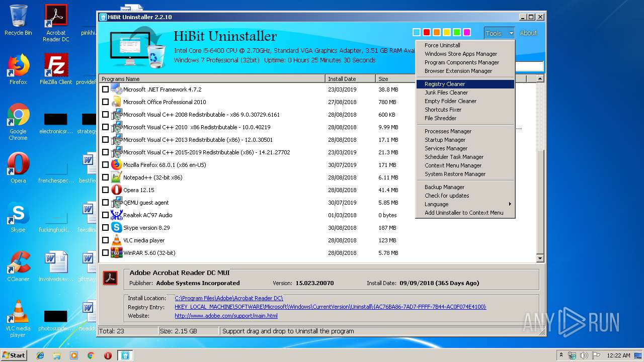Screen dimensions: 644x362
Task: Open Google Chrome desktop shortcut
Action: click(x=18, y=122)
